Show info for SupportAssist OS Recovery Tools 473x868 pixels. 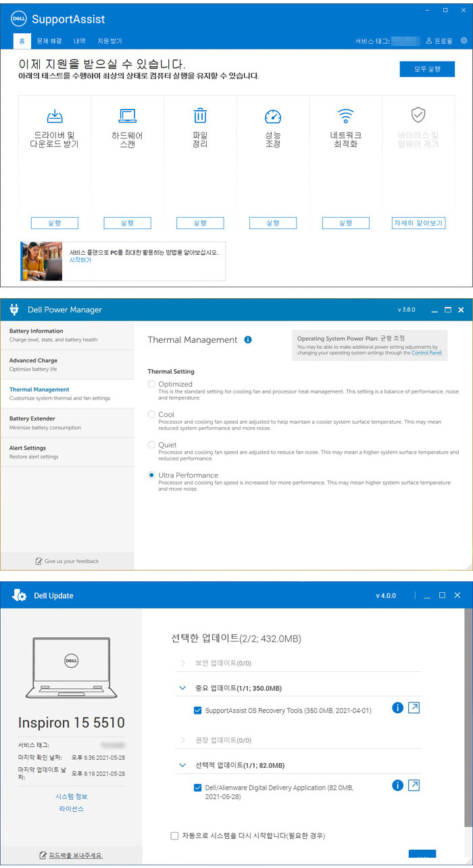click(397, 708)
